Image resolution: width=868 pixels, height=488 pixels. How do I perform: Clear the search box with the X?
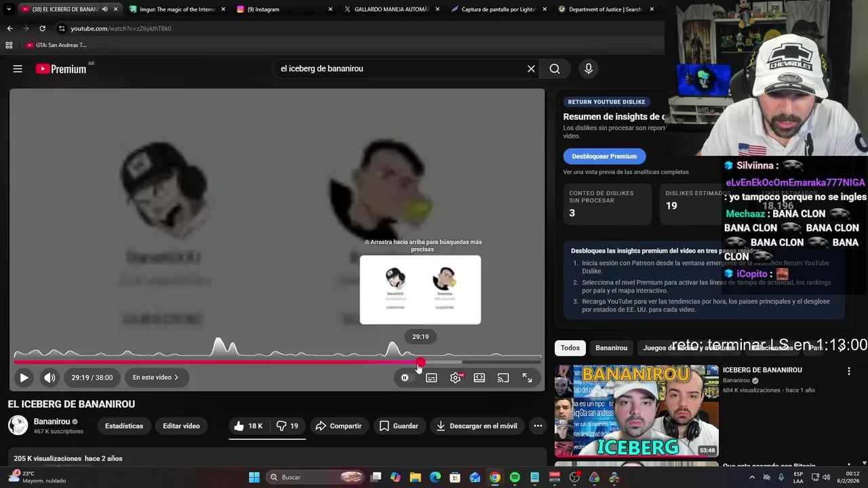point(531,68)
